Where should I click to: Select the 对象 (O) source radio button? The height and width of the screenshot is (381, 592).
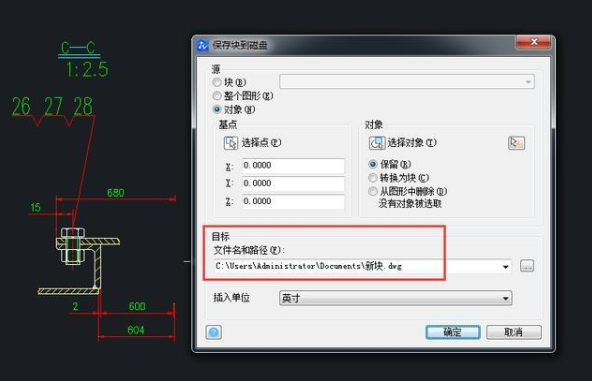(217, 110)
